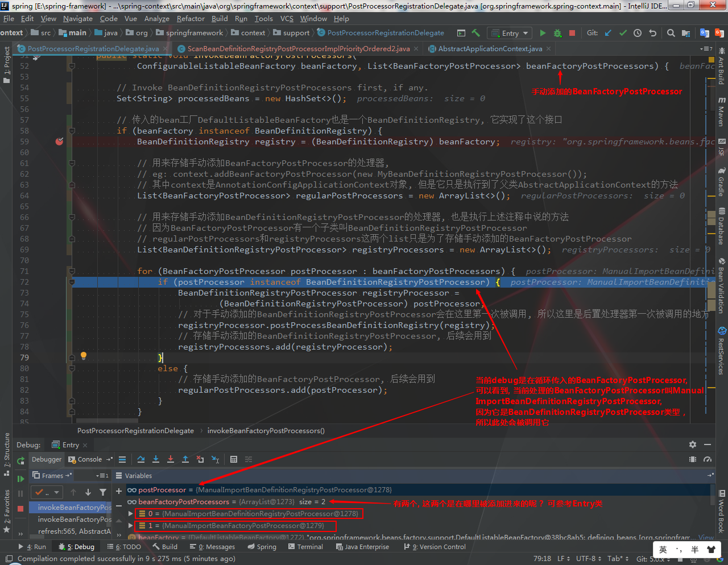
Task: Open the 9: Version Control tool window
Action: tap(435, 547)
